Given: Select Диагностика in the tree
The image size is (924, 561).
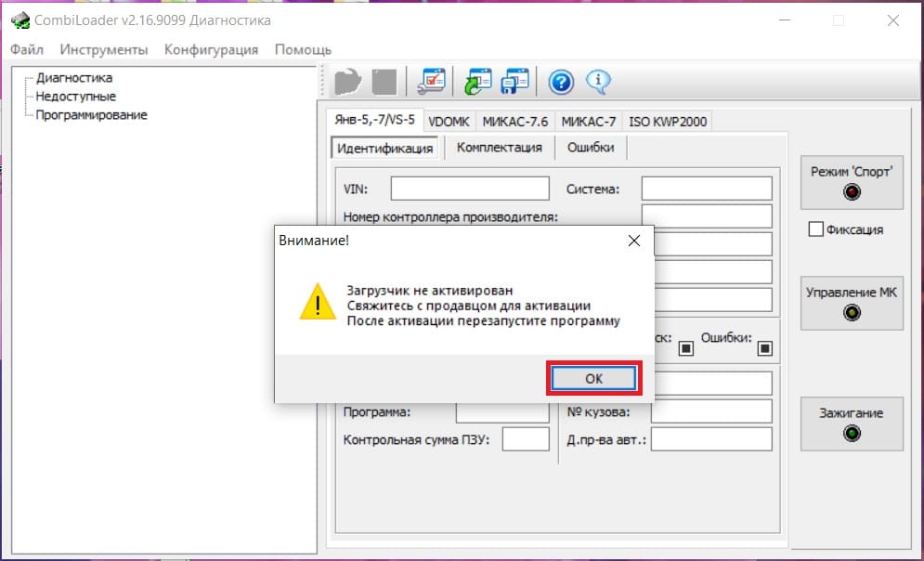Looking at the screenshot, I should click(x=74, y=78).
